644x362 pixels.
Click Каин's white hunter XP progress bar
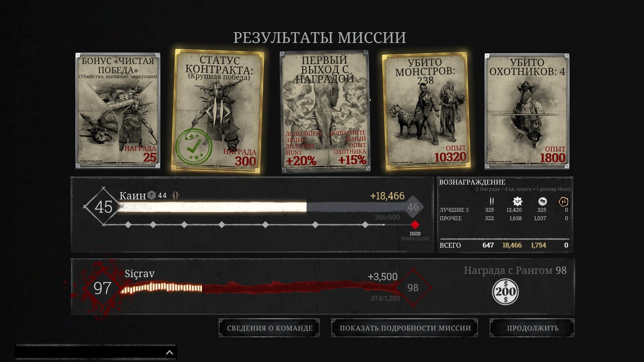[263, 207]
